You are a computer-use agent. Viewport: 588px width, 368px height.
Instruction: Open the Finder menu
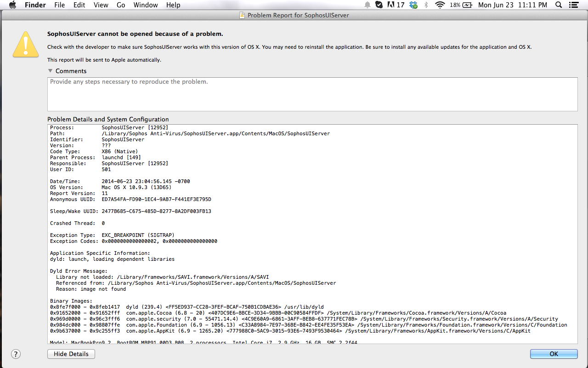[35, 5]
